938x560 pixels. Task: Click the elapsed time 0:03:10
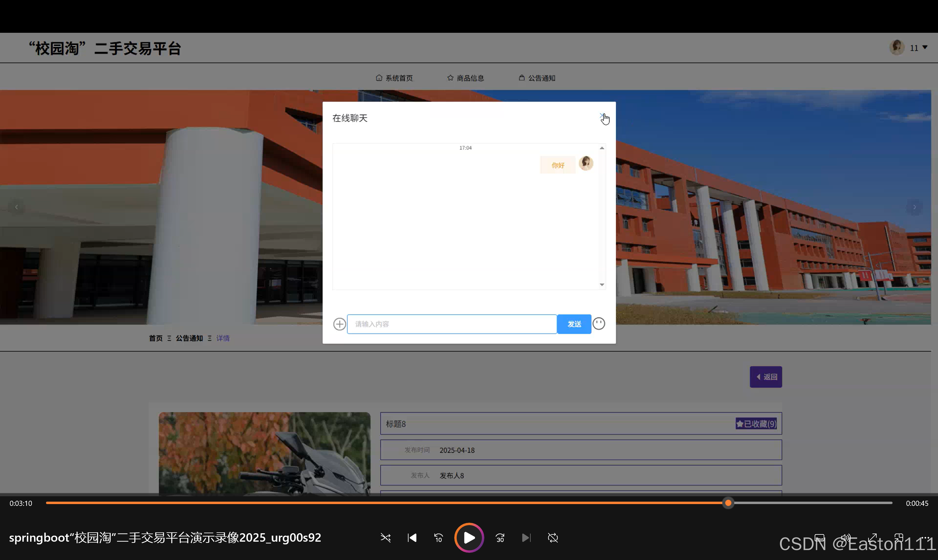pyautogui.click(x=21, y=503)
